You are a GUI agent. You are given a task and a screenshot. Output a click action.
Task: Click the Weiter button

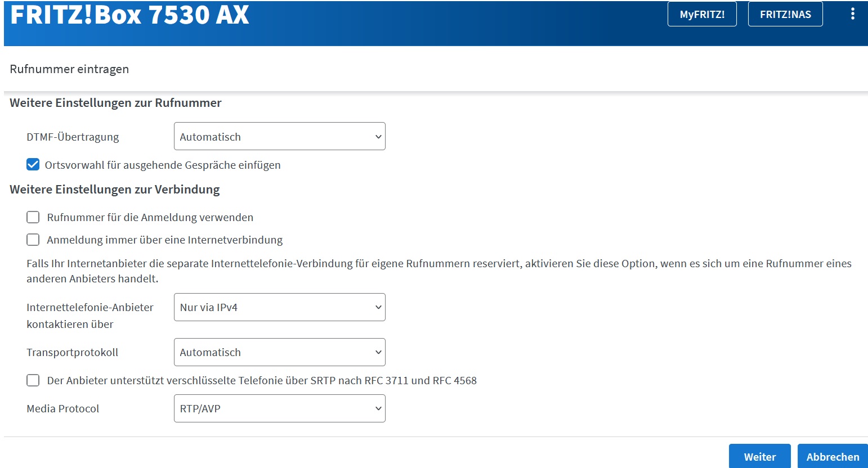[759, 456]
